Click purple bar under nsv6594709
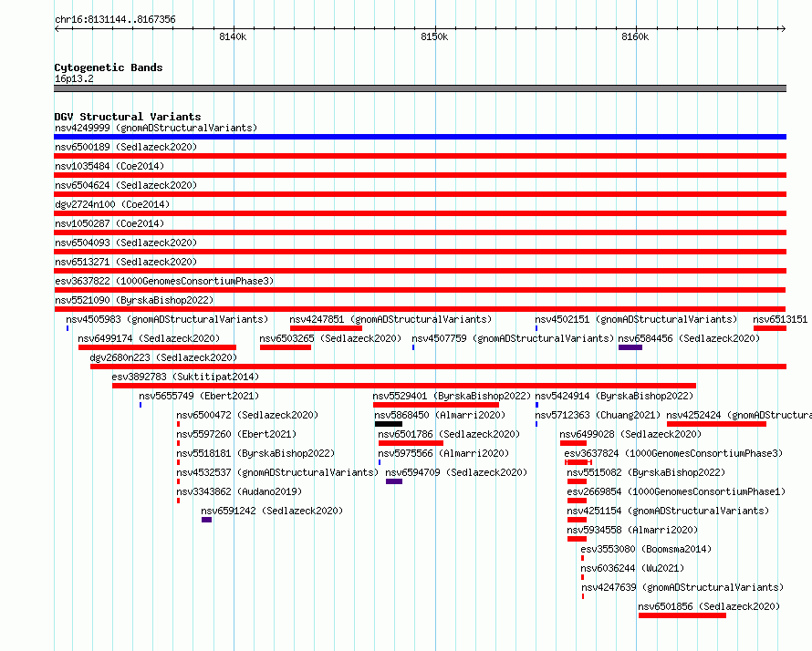This screenshot has height=651, width=812. (x=394, y=481)
